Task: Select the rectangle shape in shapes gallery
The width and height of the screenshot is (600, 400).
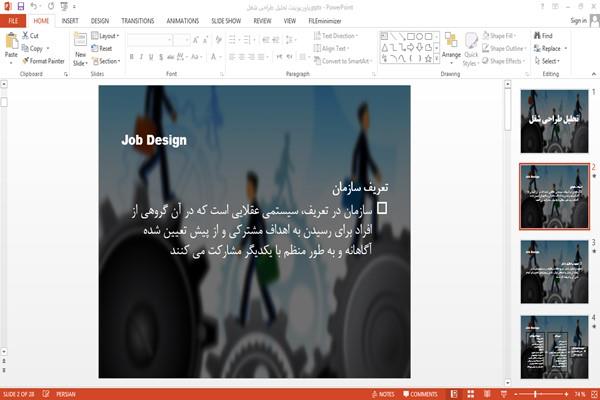Action: tap(411, 36)
